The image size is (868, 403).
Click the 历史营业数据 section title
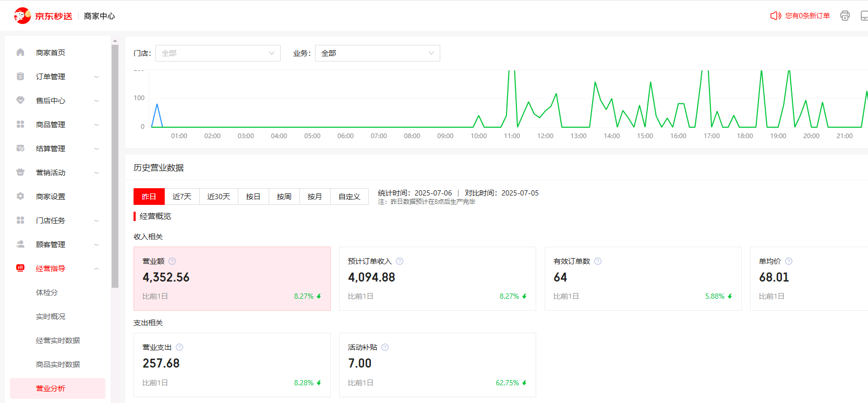click(x=159, y=167)
